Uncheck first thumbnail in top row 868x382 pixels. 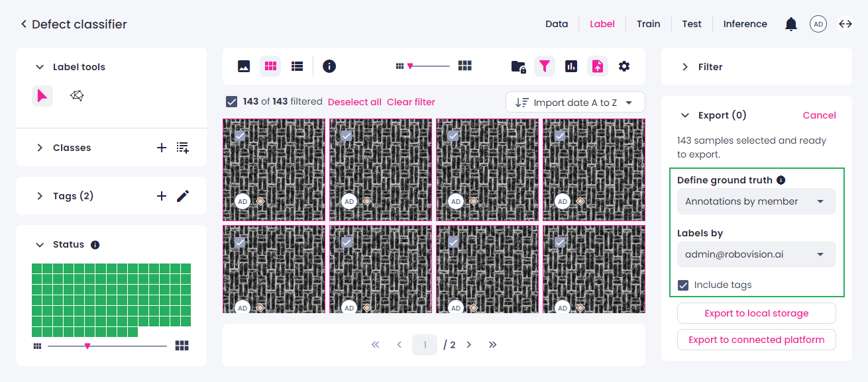coord(240,136)
